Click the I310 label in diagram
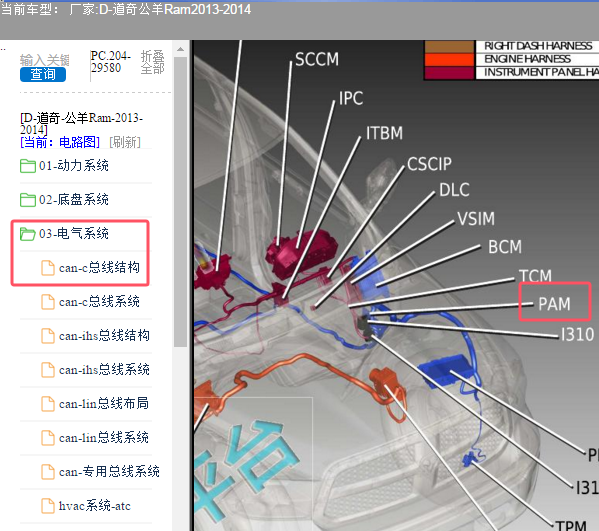This screenshot has width=599, height=531. click(x=577, y=335)
